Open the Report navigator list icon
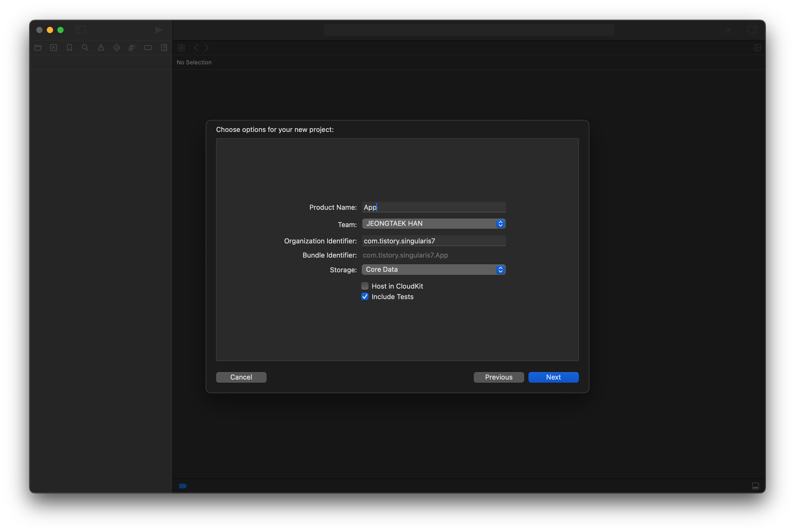This screenshot has height=532, width=795. click(164, 48)
